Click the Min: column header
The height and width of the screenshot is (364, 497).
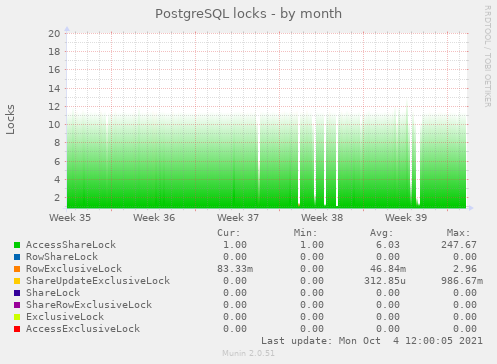point(305,233)
